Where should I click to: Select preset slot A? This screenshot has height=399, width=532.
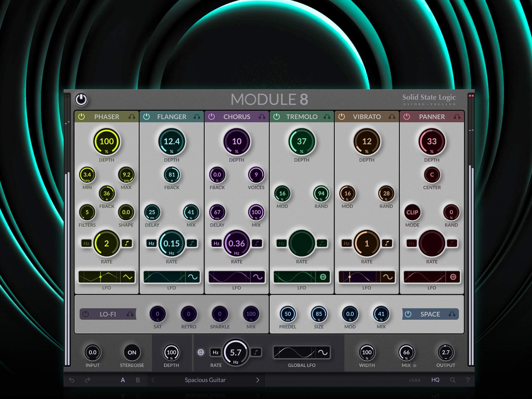[x=123, y=380]
